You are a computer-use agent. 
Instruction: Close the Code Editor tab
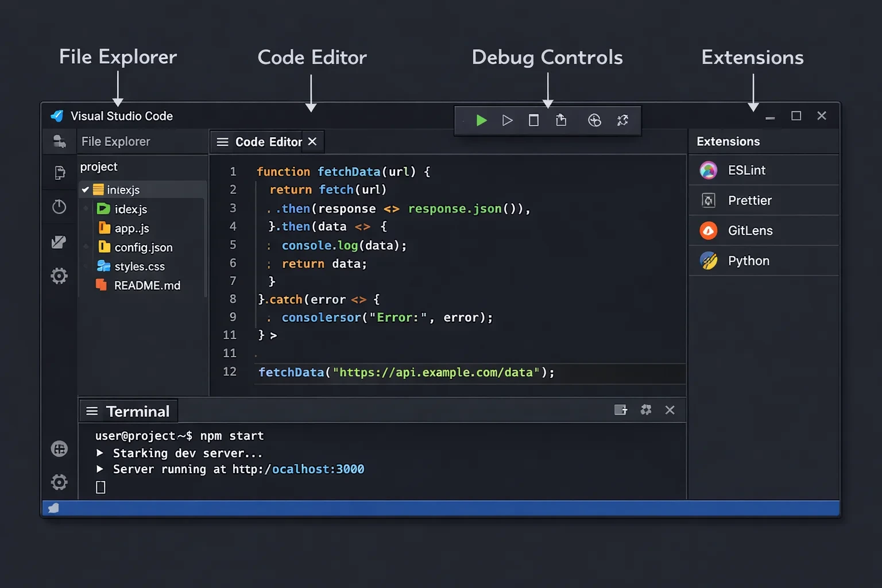312,141
